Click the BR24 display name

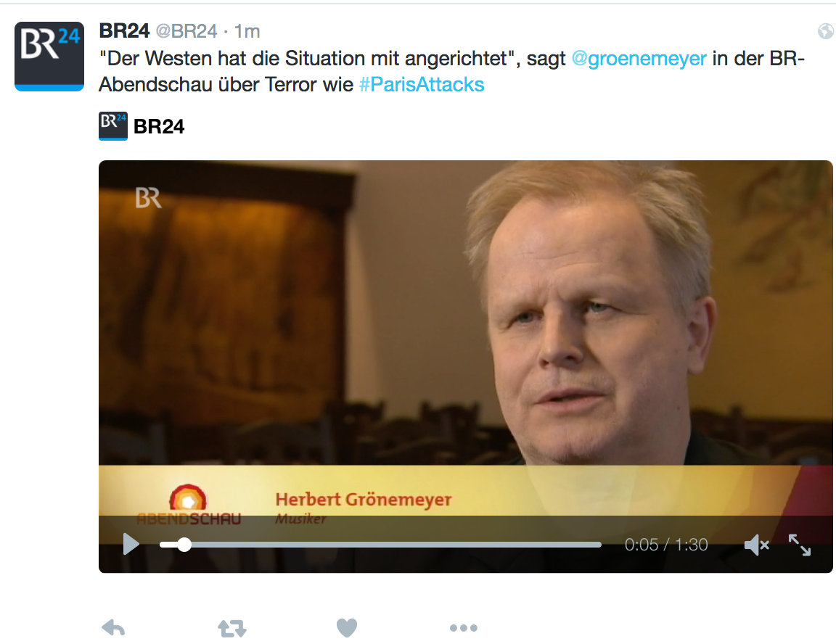(124, 31)
